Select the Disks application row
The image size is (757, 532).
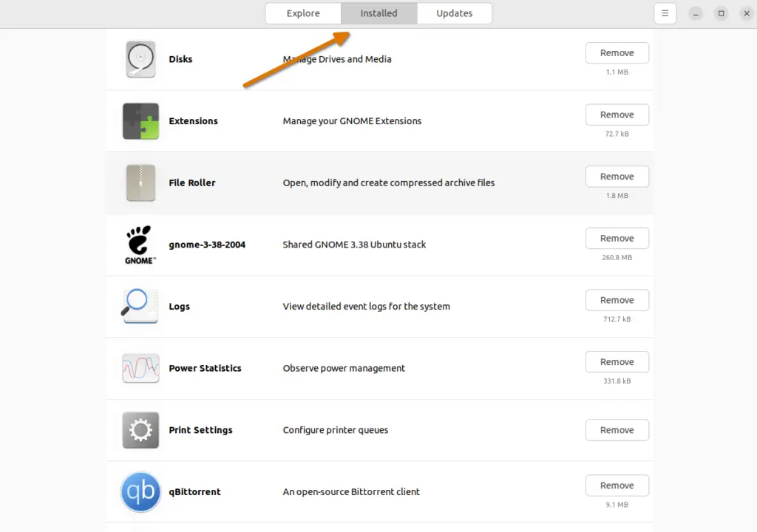[333, 58]
